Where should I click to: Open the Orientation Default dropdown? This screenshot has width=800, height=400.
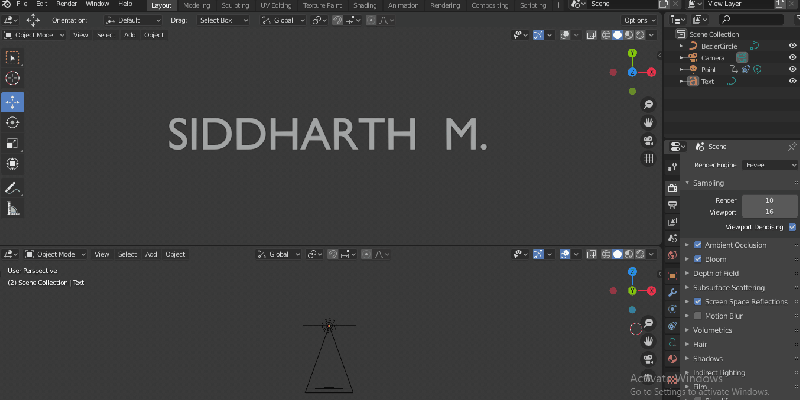(133, 20)
